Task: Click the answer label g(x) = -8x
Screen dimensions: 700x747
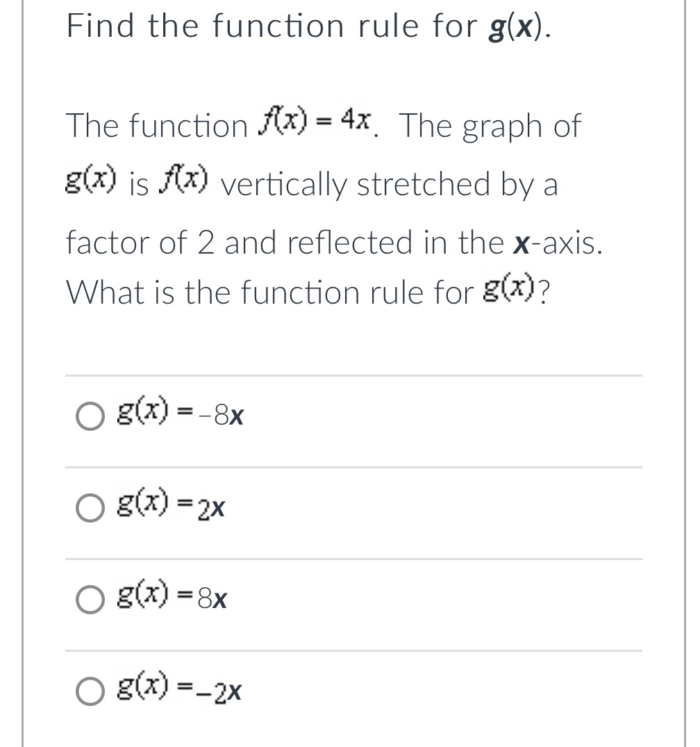Action: (179, 414)
